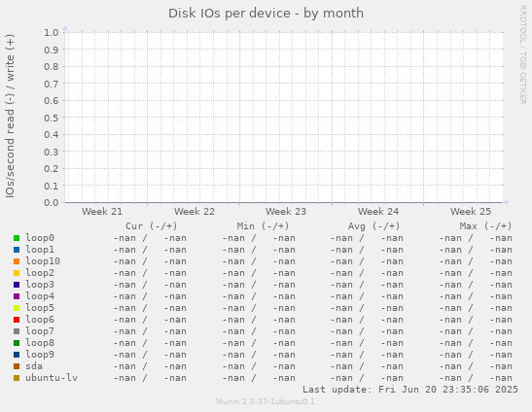Click the Last update timestamp text
532x412 pixels.
click(x=410, y=390)
